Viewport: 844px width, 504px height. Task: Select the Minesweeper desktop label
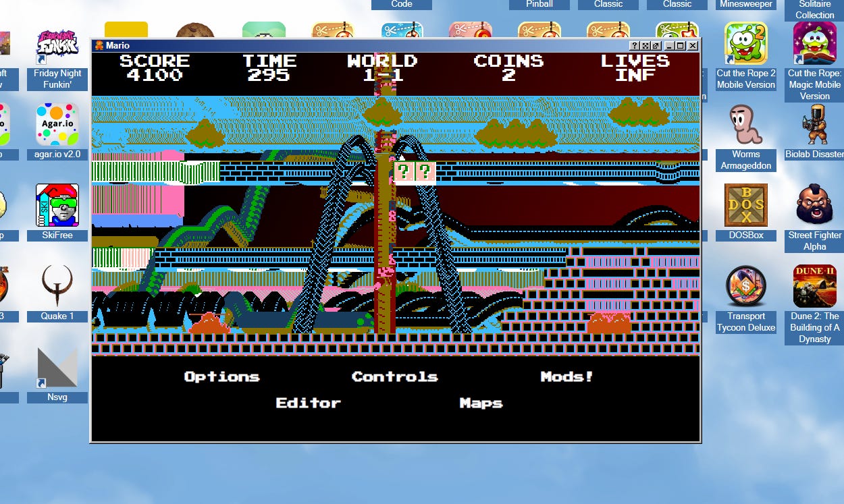click(746, 4)
